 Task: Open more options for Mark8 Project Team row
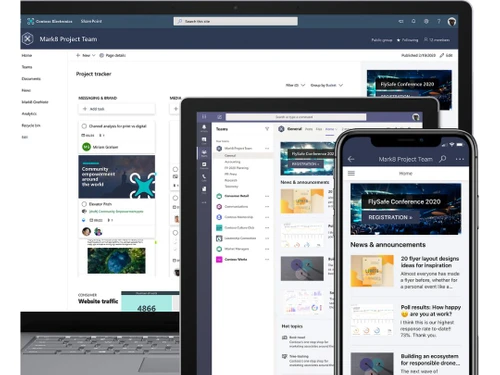[x=267, y=148]
